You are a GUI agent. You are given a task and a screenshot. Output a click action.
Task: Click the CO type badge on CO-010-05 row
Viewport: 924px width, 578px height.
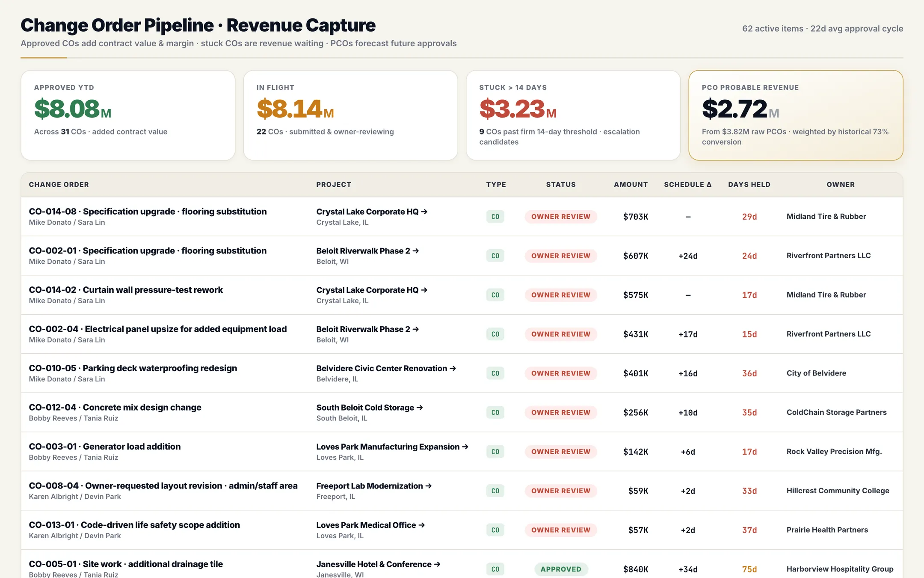[495, 373]
